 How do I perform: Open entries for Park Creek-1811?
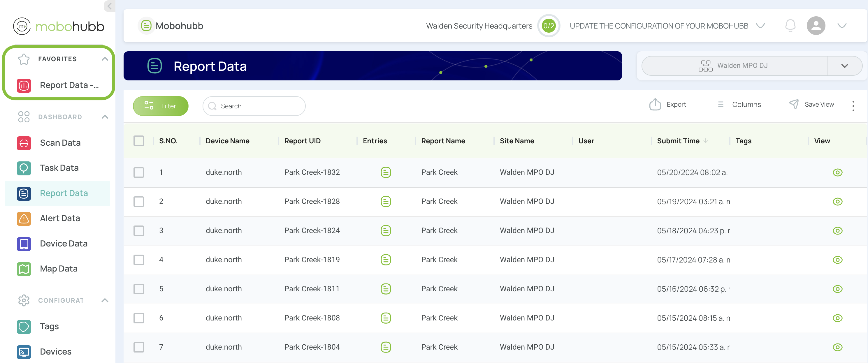(x=386, y=289)
